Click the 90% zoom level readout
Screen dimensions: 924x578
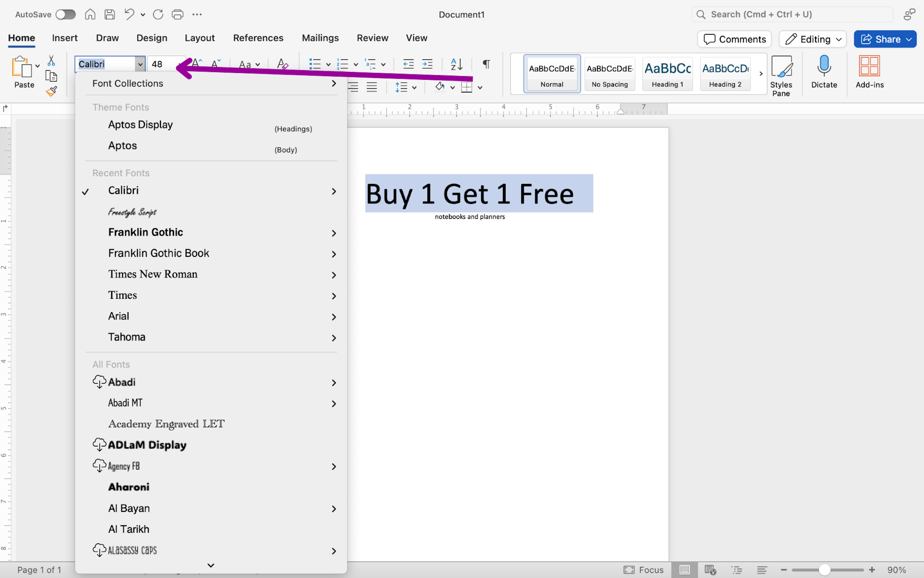(x=896, y=570)
